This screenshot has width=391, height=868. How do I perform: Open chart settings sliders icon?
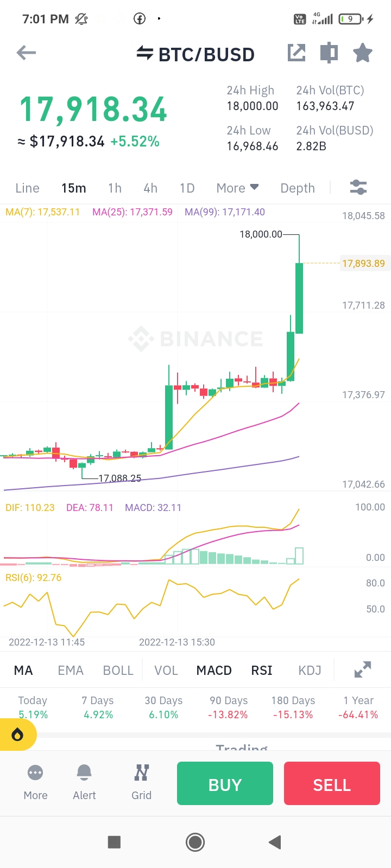click(358, 188)
